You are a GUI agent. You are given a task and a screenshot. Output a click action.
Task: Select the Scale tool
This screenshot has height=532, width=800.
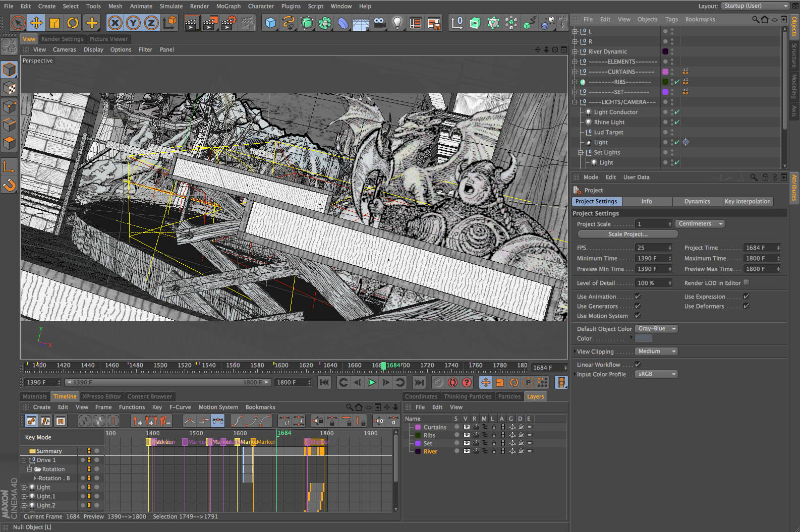point(54,23)
